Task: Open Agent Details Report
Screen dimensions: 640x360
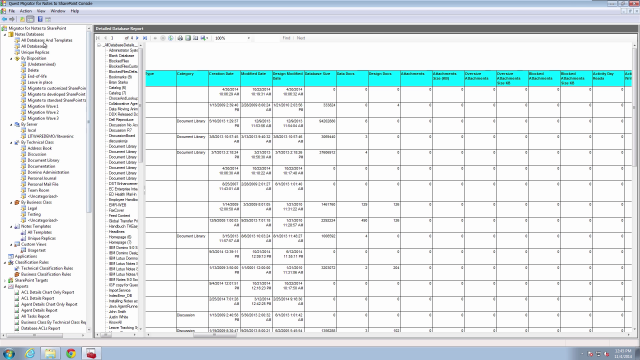Action: tap(39, 310)
